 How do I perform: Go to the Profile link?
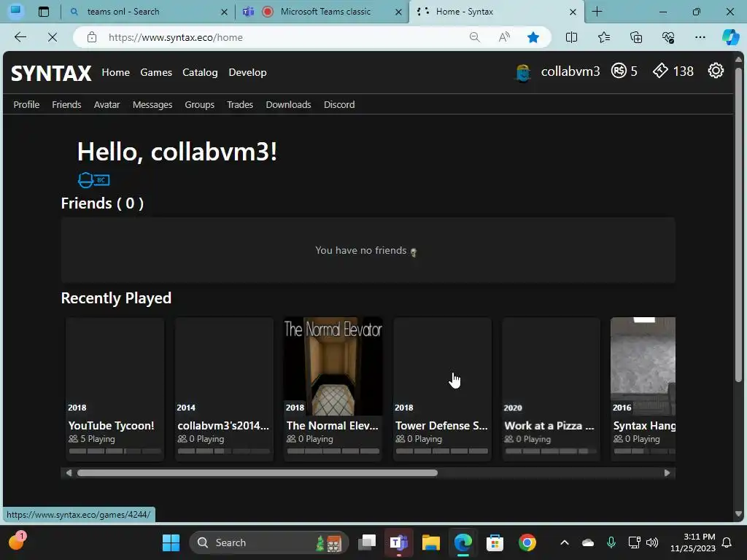(x=26, y=105)
